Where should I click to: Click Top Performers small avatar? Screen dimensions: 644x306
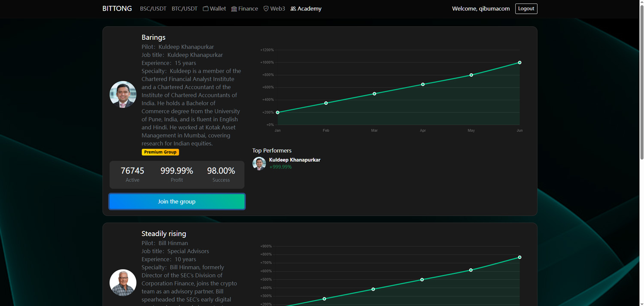[x=259, y=164]
